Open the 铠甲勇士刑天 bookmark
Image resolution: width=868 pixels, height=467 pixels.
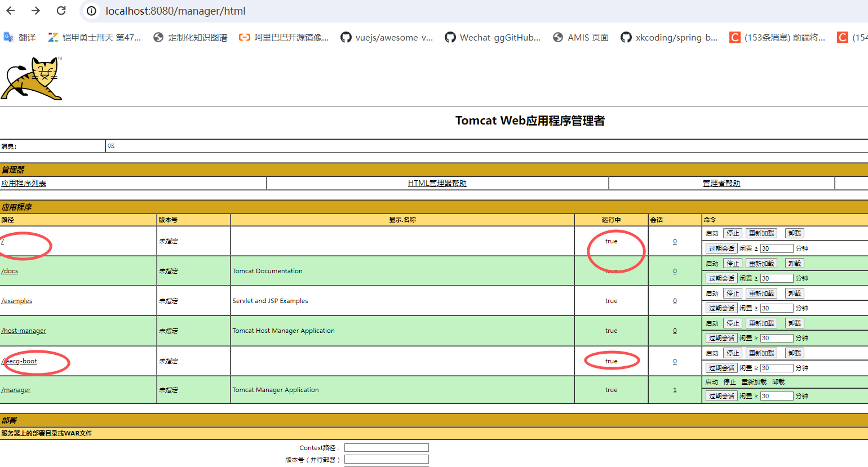point(94,37)
